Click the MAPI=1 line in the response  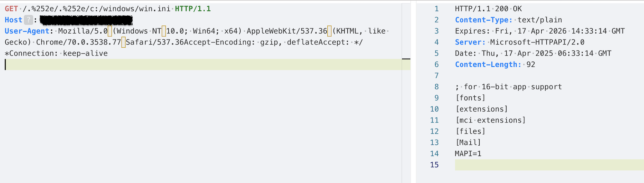(468, 153)
